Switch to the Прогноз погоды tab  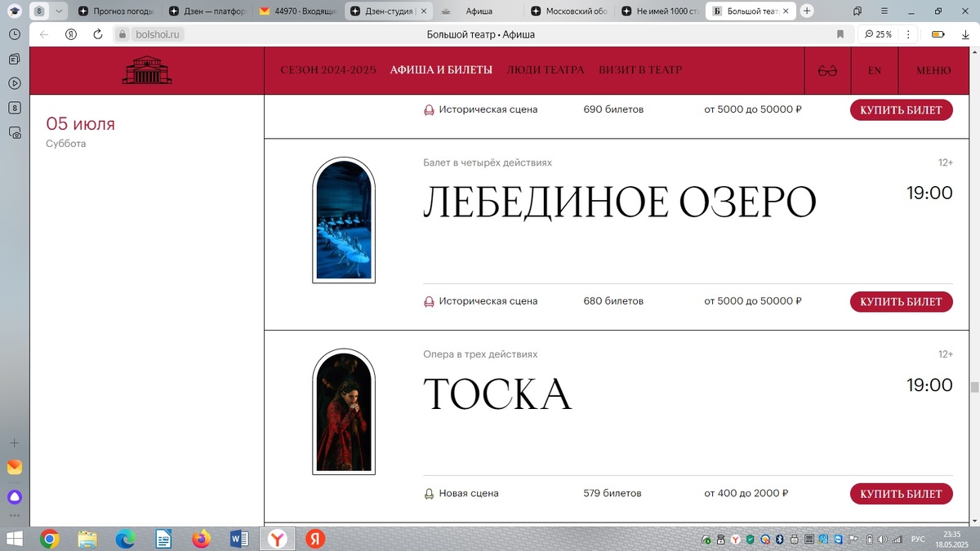pyautogui.click(x=116, y=11)
